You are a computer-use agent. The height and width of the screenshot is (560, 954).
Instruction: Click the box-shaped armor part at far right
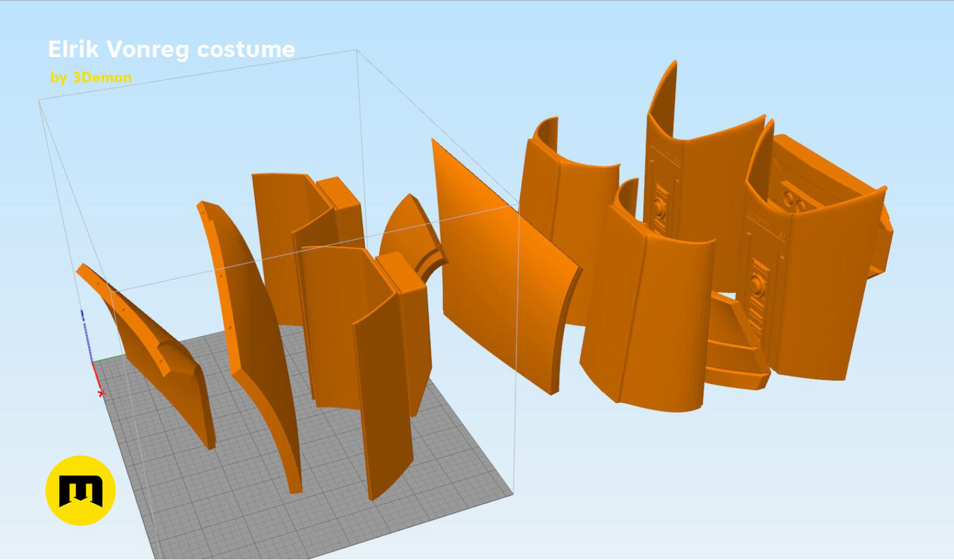pos(832,199)
